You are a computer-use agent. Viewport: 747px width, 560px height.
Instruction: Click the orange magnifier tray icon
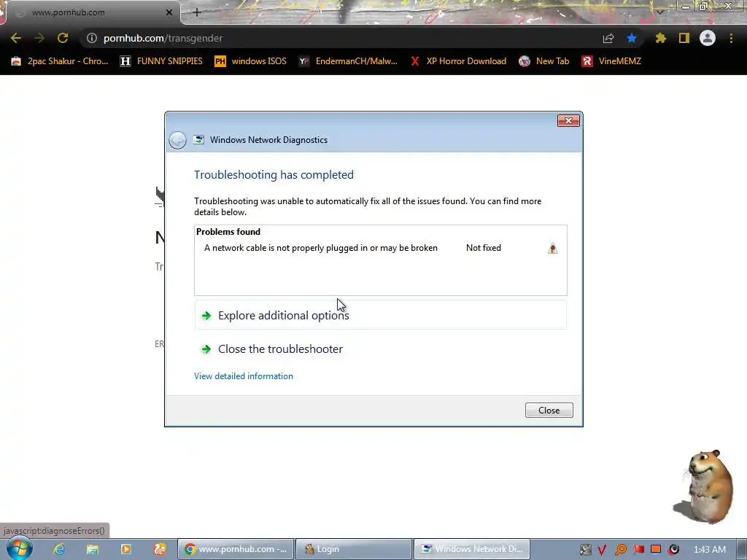[x=620, y=550]
